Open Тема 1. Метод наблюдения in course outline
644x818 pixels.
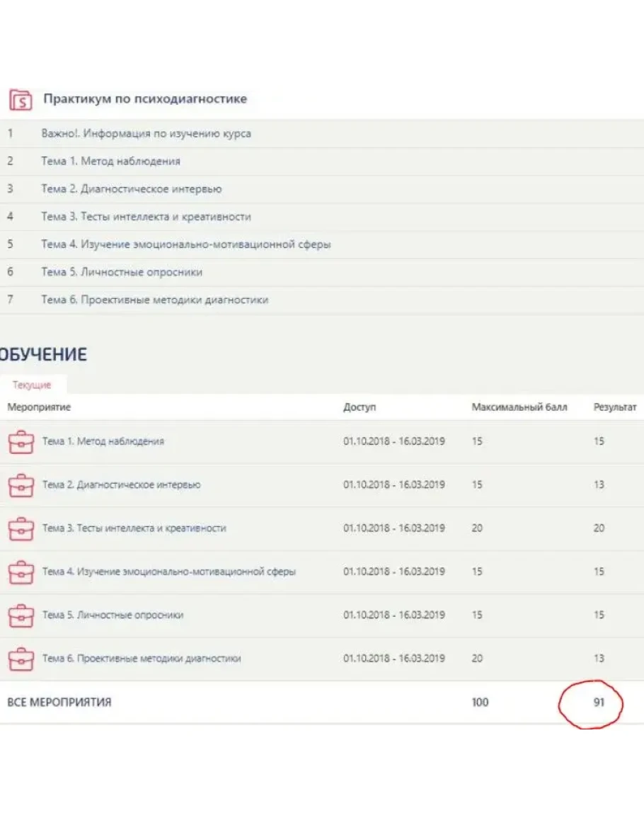[x=110, y=161]
